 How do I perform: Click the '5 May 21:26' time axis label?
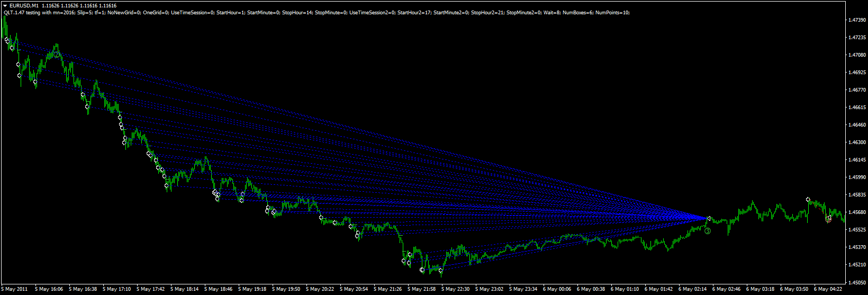click(x=388, y=289)
